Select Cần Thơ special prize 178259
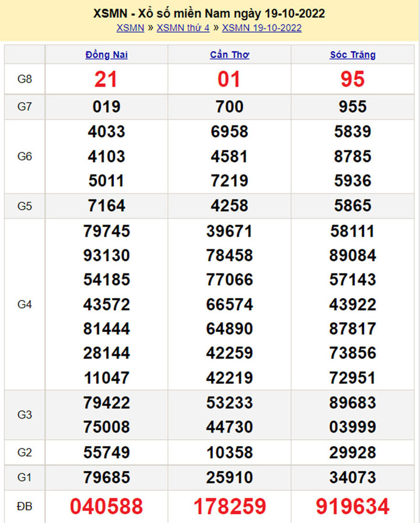This screenshot has width=420, height=523. (x=229, y=506)
